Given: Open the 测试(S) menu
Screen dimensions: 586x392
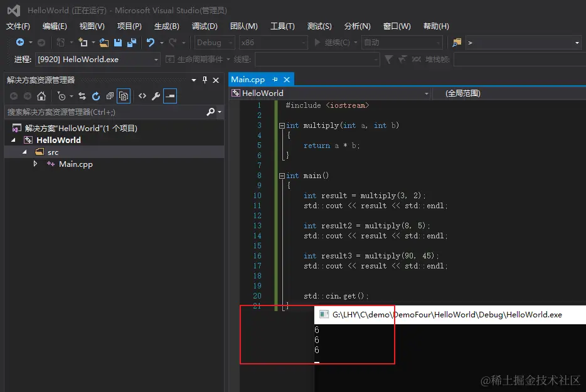Looking at the screenshot, I should 319,26.
